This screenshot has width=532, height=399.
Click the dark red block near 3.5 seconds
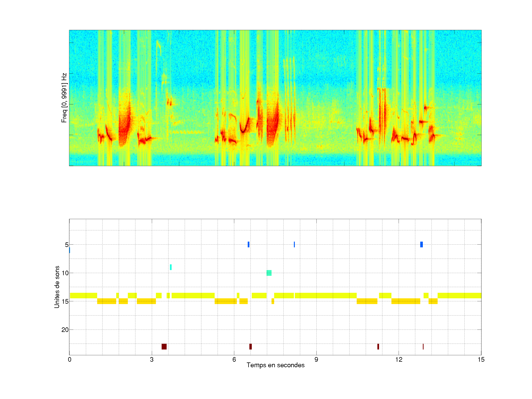164,347
